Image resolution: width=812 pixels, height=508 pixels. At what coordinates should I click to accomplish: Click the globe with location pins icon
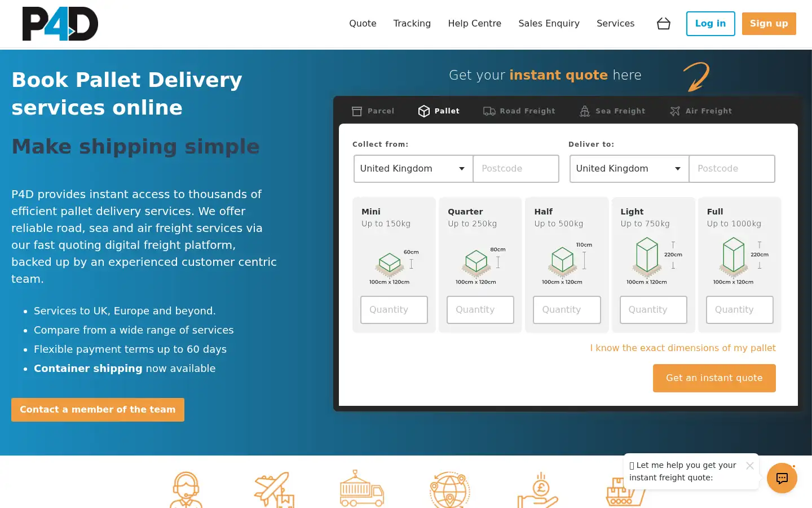(x=450, y=490)
